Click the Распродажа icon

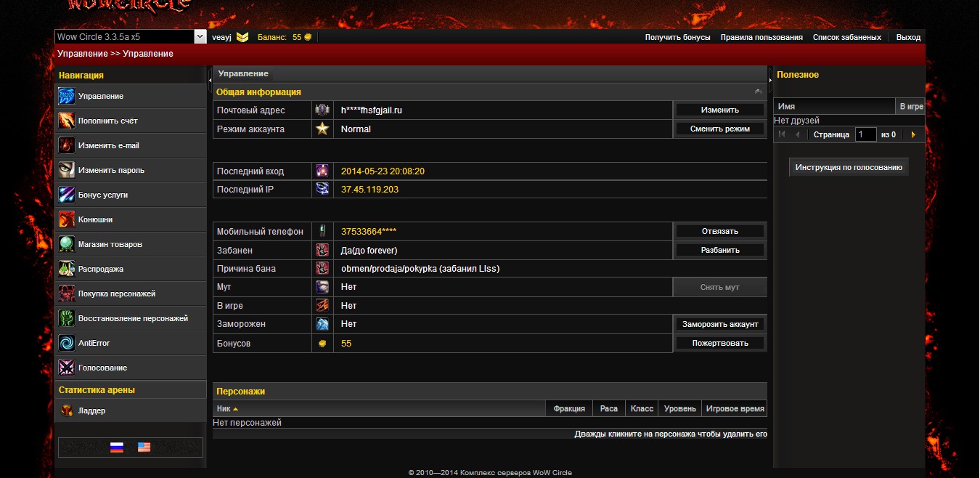tap(67, 269)
